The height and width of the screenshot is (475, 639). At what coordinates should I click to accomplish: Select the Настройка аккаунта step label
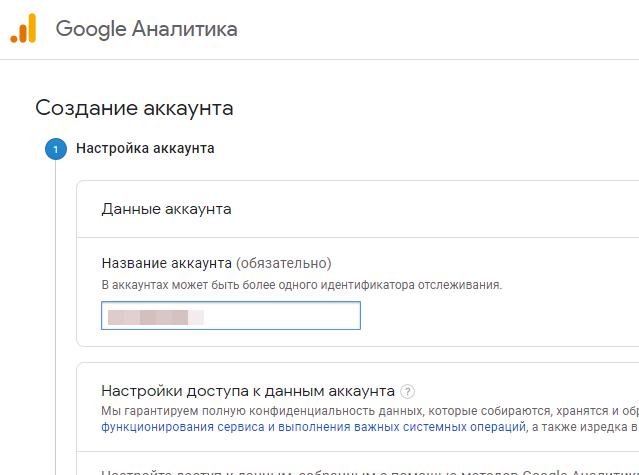[145, 149]
